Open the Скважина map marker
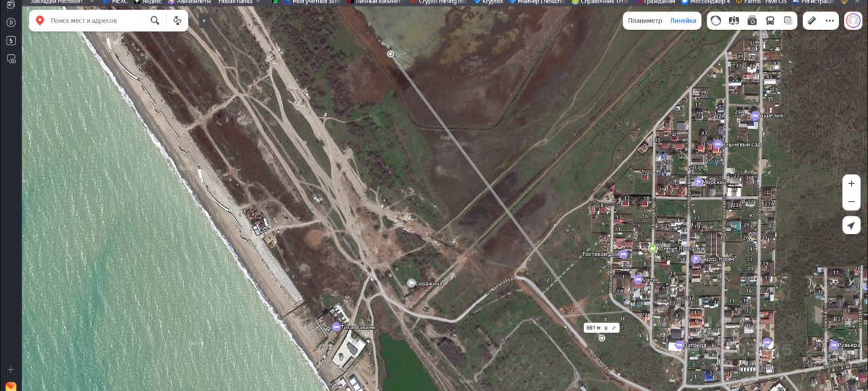Screen dimensions: 868x391 (x=411, y=282)
